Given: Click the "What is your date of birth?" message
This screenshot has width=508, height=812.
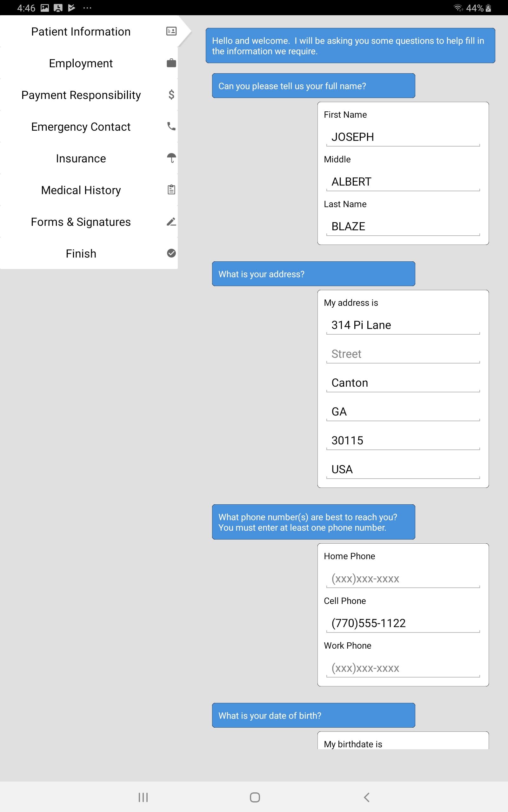Looking at the screenshot, I should click(313, 715).
